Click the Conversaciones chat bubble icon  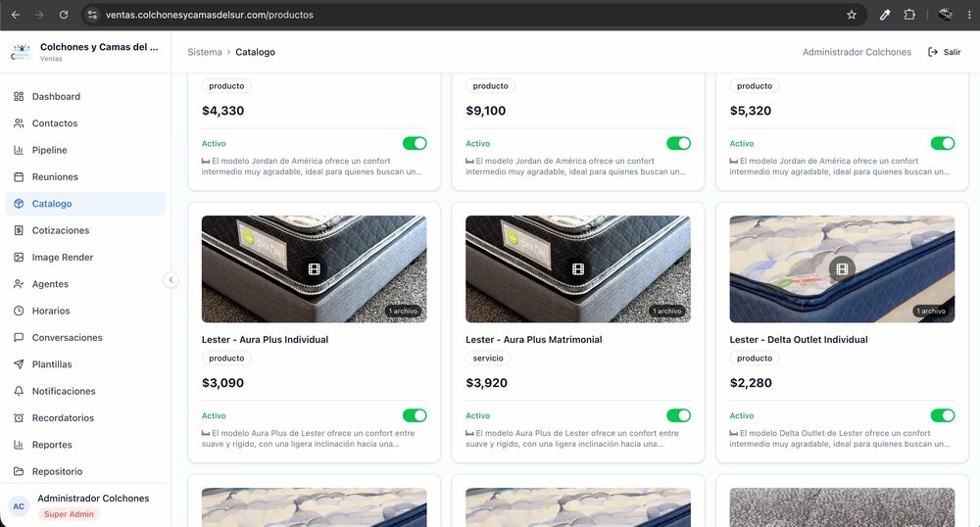[x=19, y=338]
